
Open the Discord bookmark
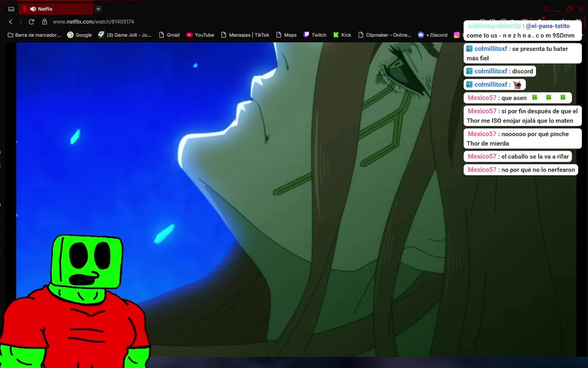click(x=432, y=35)
